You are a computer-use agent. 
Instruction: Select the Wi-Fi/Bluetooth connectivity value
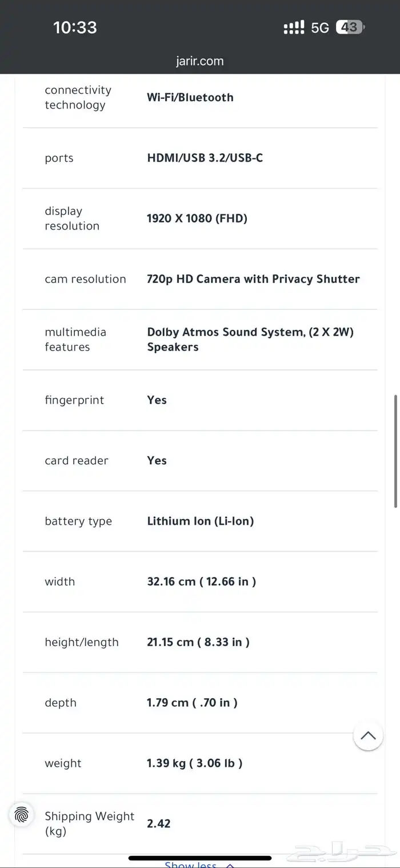(190, 97)
